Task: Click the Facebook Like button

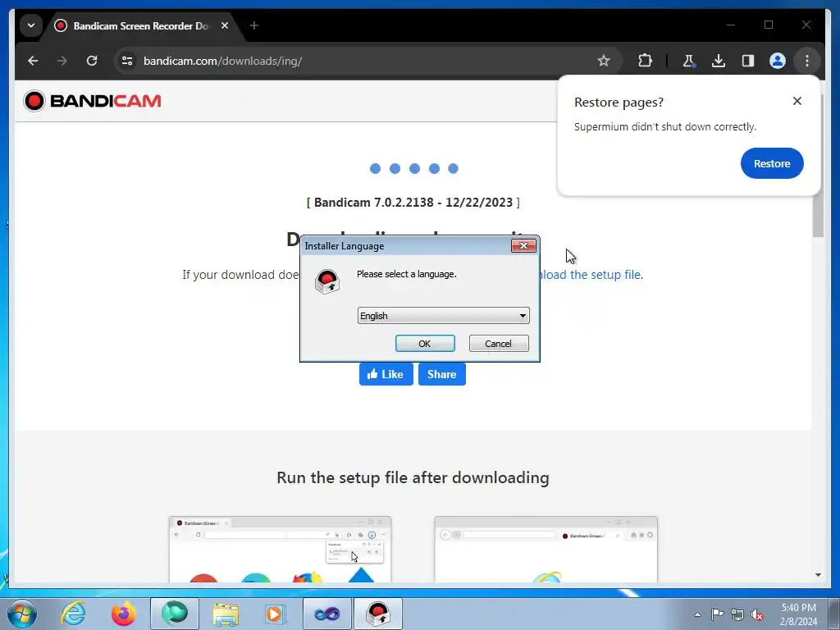Action: (x=386, y=374)
